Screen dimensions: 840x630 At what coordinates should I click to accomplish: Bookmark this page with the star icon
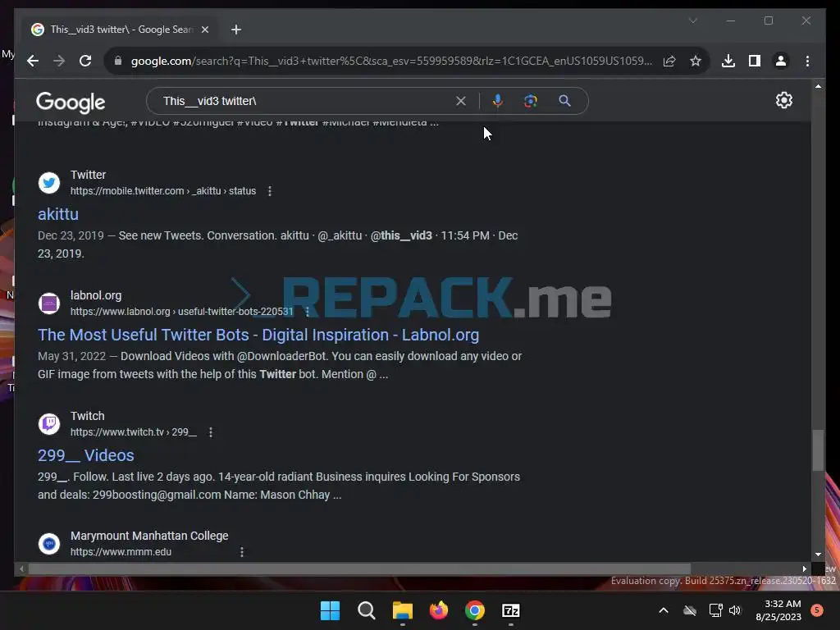[696, 61]
